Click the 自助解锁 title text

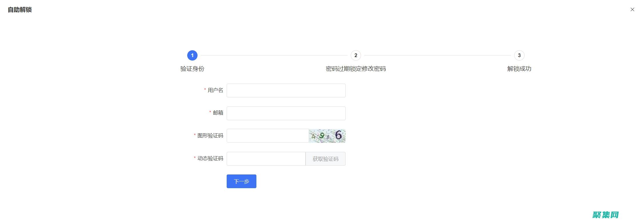pos(20,10)
